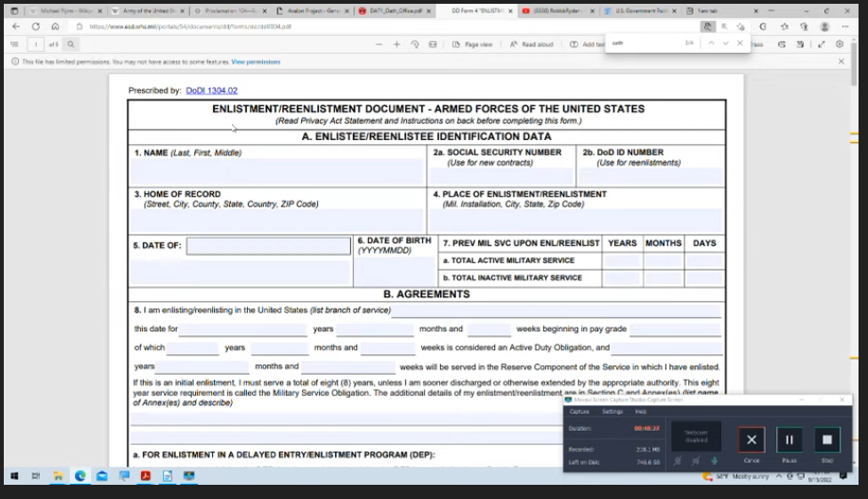Click the Home of Record field
This screenshot has height=499, width=868.
[x=276, y=221]
